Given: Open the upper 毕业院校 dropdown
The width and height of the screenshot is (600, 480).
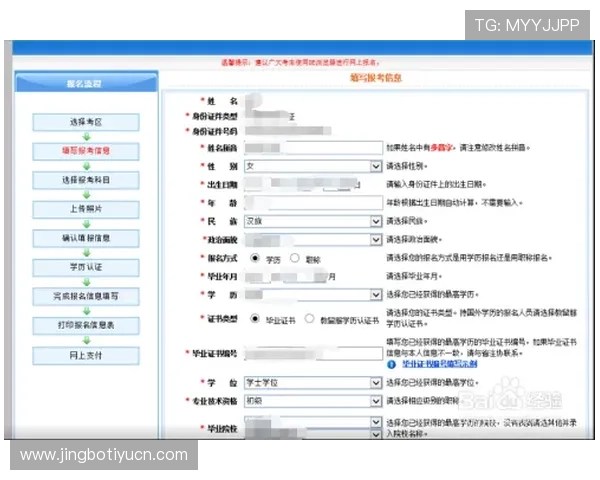Looking at the screenshot, I should (x=313, y=422).
